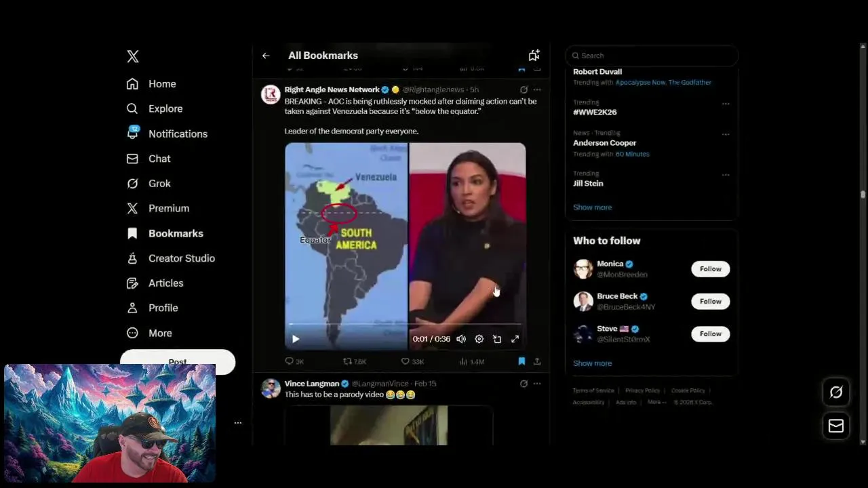Click the Post button

pos(178,361)
